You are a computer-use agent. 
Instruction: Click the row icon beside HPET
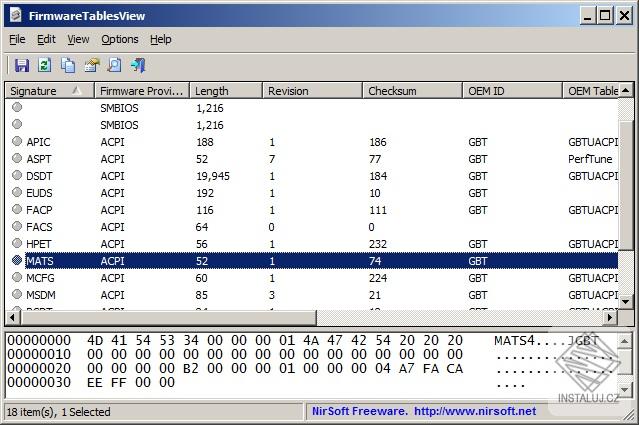click(17, 244)
